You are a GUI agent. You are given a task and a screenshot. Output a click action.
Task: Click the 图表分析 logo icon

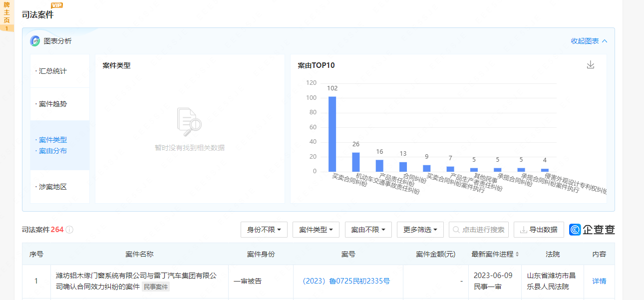(x=35, y=41)
